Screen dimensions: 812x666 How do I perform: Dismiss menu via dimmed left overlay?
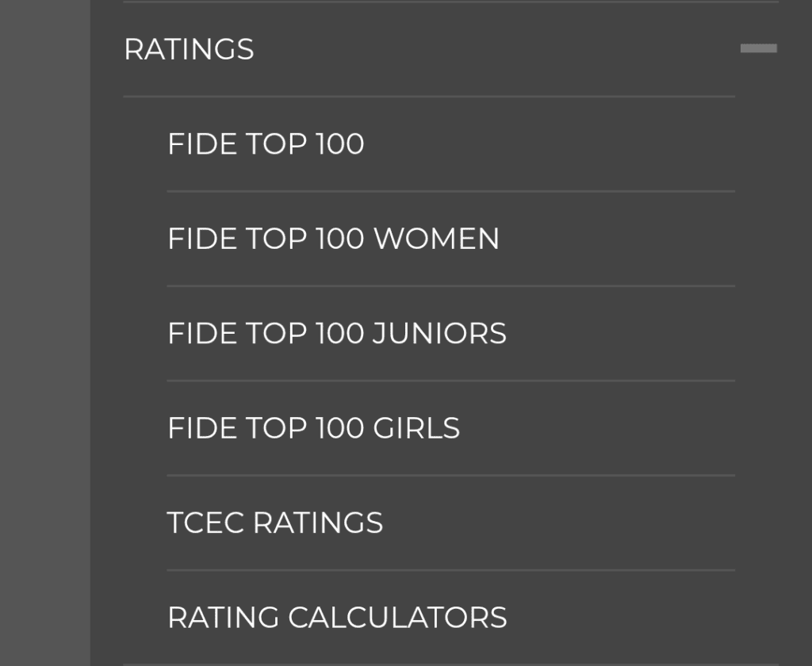[44, 333]
